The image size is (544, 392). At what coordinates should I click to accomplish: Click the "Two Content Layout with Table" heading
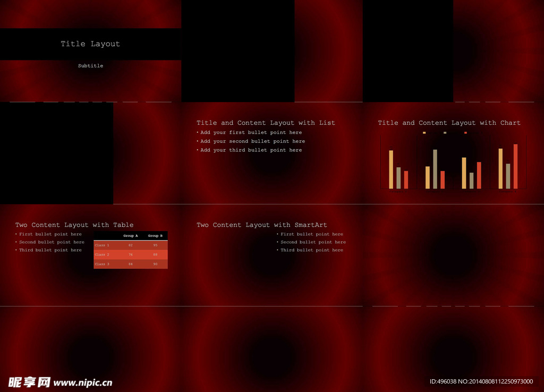[74, 225]
